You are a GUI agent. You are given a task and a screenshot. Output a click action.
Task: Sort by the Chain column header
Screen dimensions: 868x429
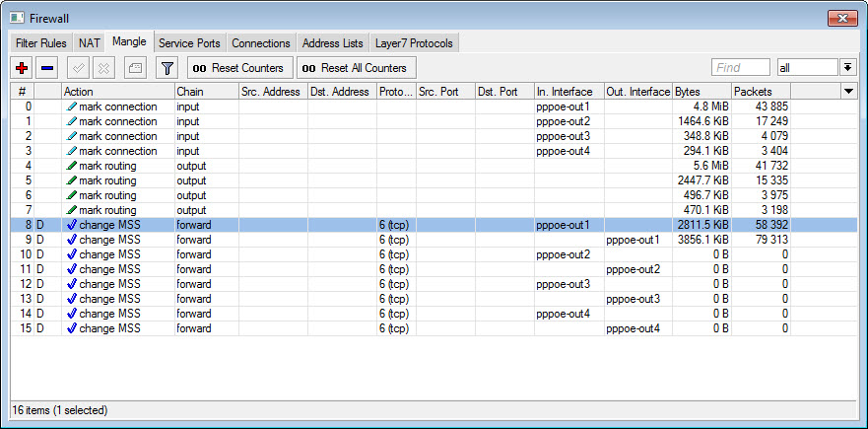pos(207,92)
